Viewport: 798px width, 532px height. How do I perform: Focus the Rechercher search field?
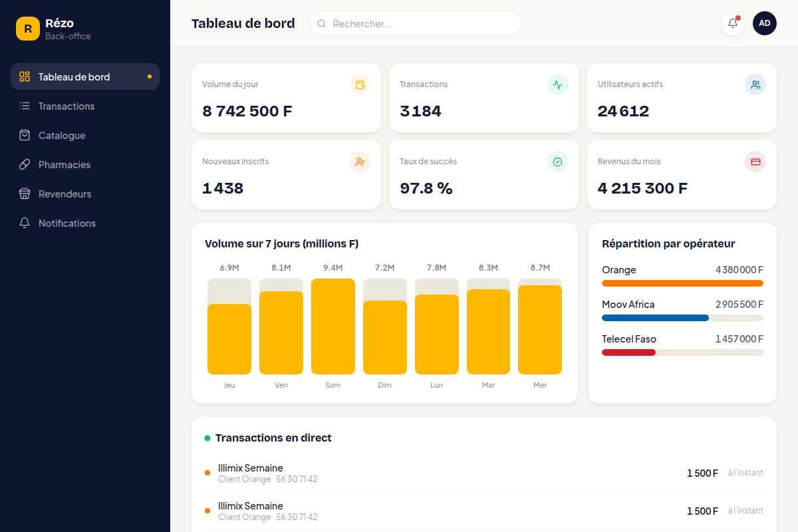pos(415,23)
